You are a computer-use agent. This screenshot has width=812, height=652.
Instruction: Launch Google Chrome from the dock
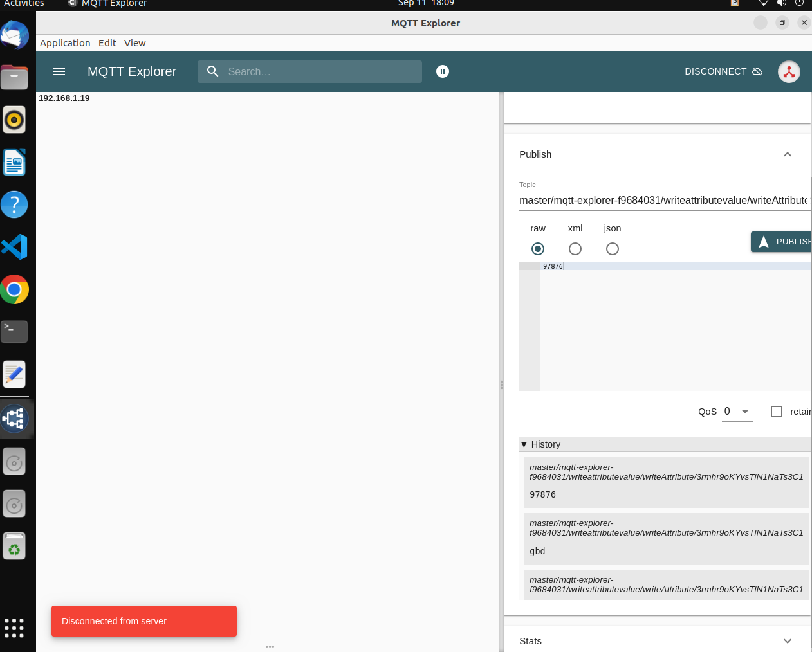(x=14, y=289)
